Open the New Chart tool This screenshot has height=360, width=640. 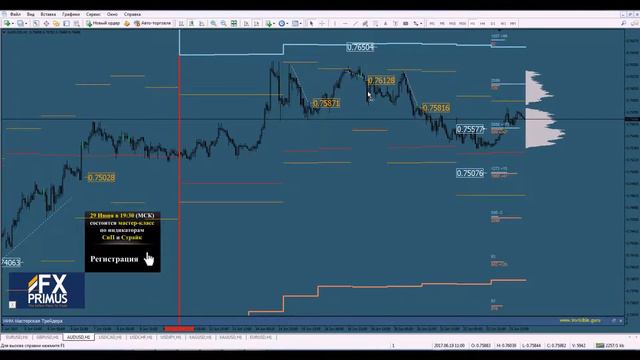click(7, 24)
